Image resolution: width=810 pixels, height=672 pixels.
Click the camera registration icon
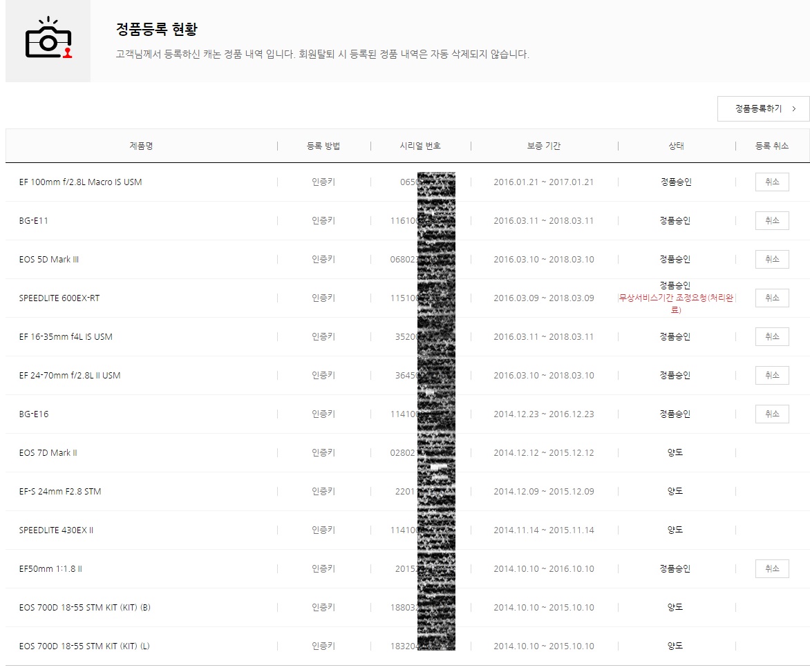pyautogui.click(x=48, y=40)
